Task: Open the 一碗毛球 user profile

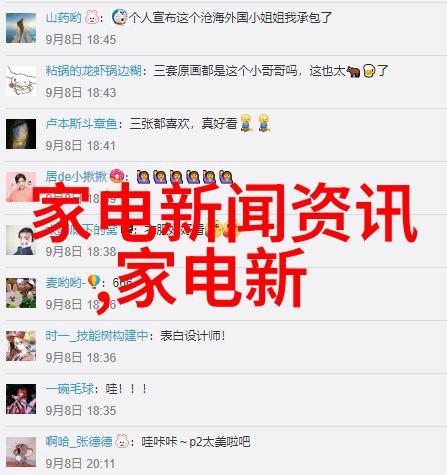Action: [70, 389]
